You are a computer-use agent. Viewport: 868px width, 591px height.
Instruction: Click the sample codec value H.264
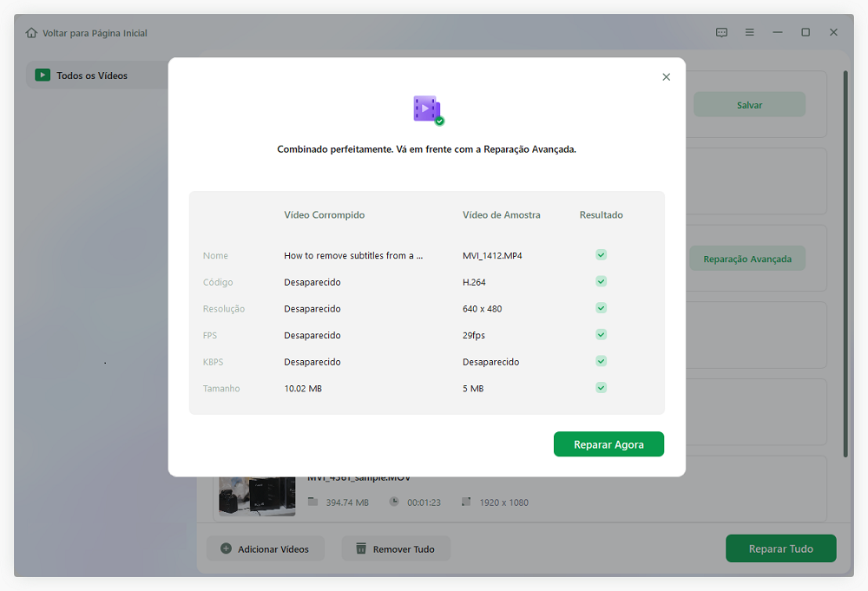(x=474, y=282)
